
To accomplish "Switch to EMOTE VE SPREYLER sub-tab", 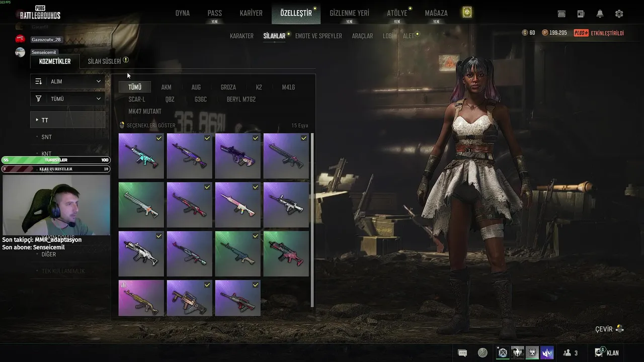I will [x=318, y=36].
